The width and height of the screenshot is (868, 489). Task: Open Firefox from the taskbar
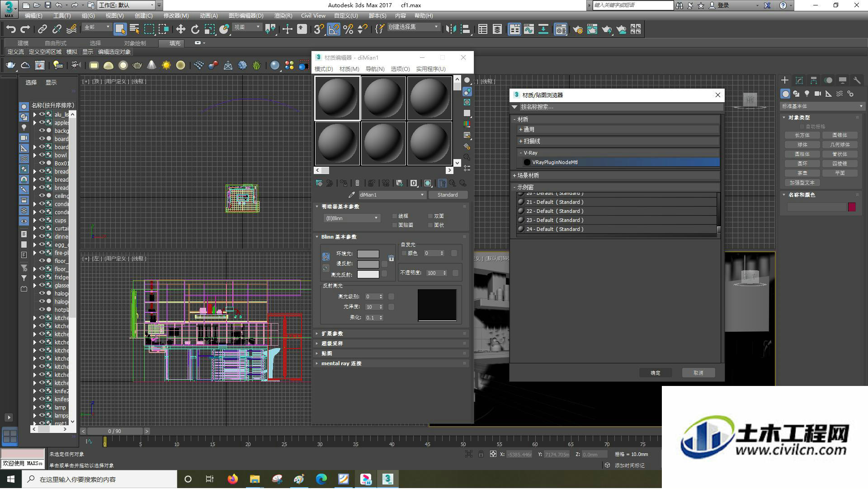pos(232,479)
